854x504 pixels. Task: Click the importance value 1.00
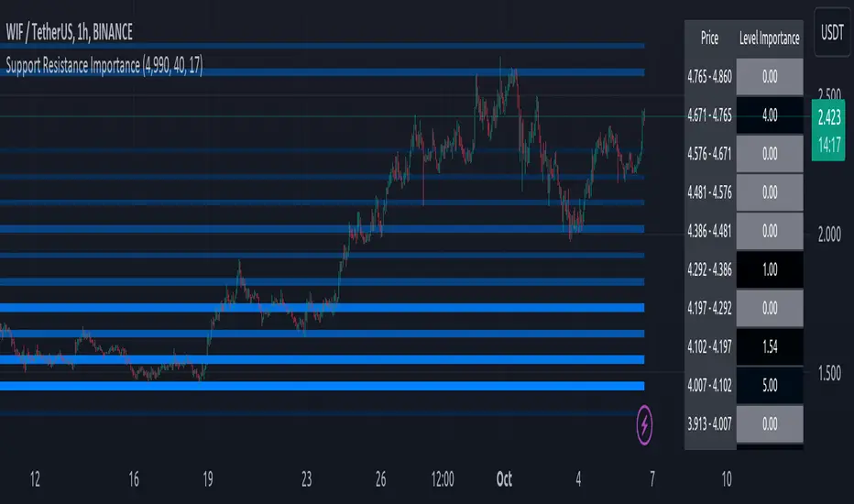[770, 269]
